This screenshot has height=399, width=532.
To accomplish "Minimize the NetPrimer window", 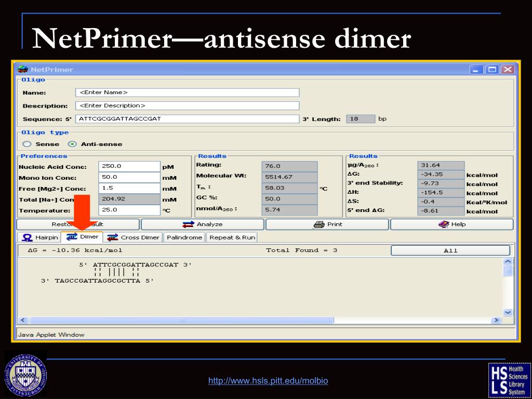I will [x=476, y=70].
